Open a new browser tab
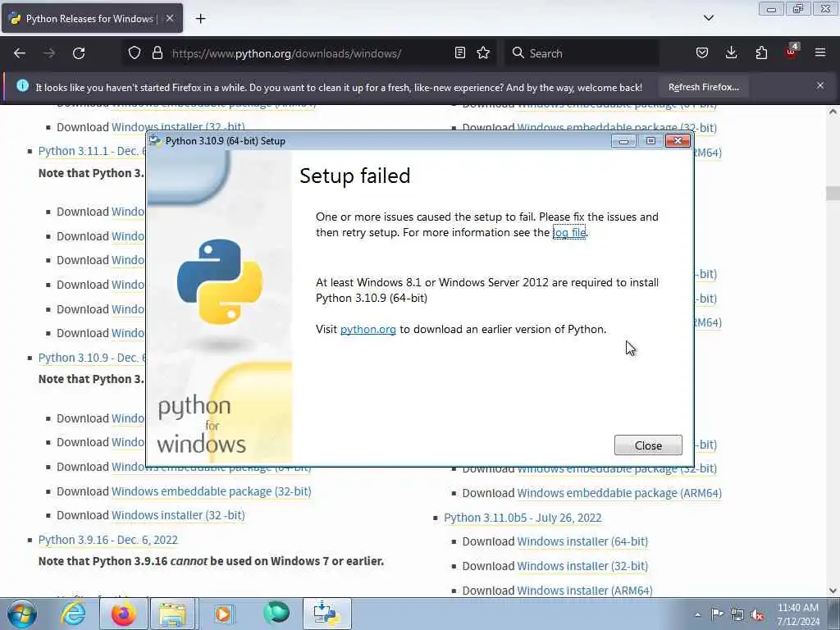840x630 pixels. 200,18
